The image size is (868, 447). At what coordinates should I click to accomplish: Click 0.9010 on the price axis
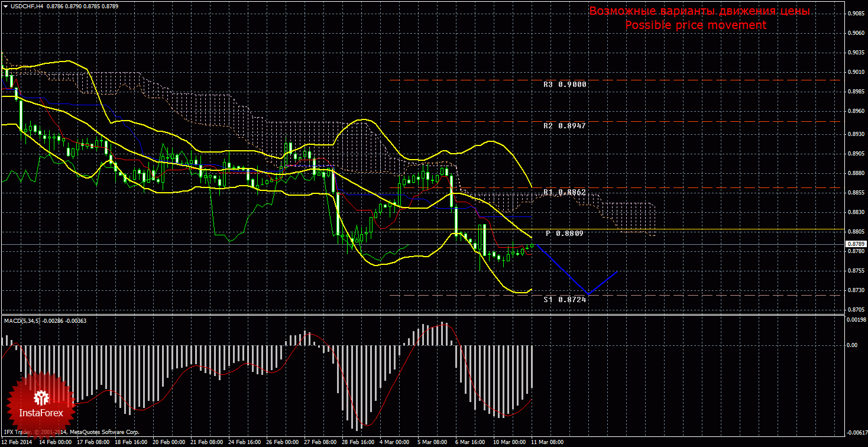tap(855, 72)
